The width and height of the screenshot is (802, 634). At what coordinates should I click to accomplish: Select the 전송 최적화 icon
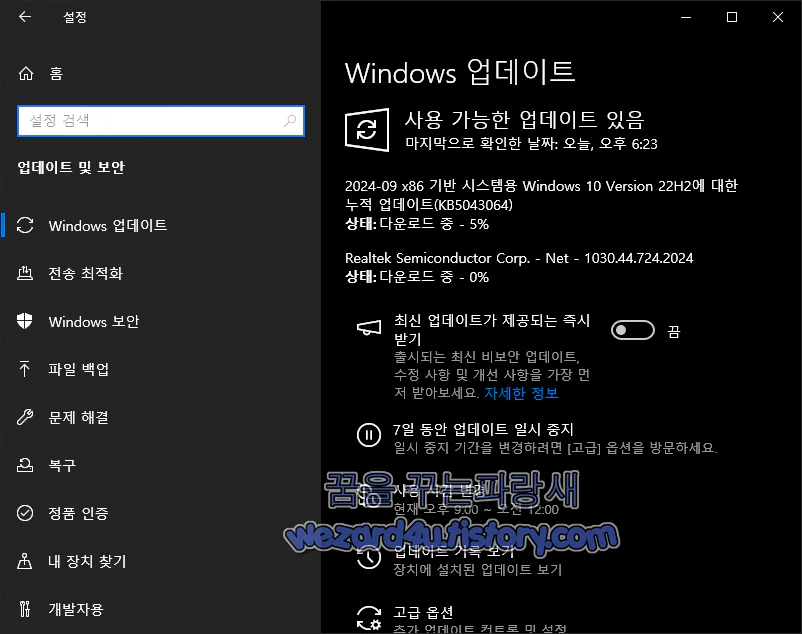(25, 273)
